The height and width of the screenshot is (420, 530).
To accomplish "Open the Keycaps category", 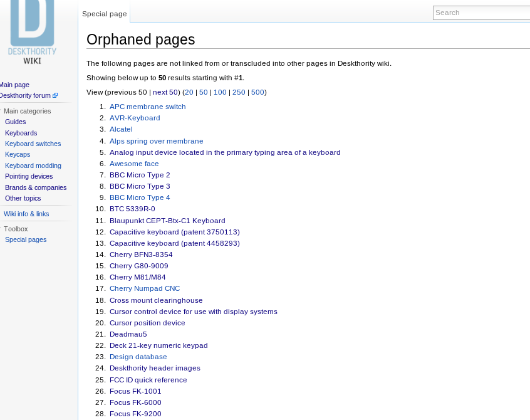I will pyautogui.click(x=18, y=155).
